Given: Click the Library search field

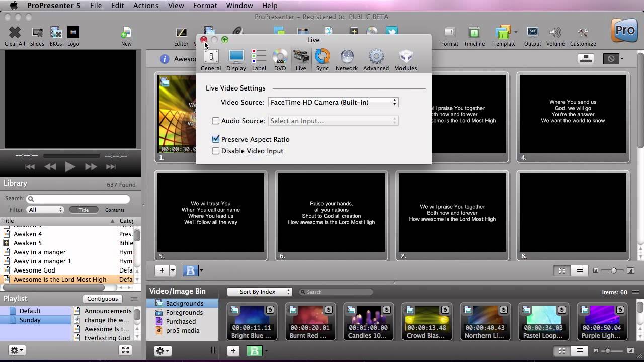Looking at the screenshot, I should (78, 199).
